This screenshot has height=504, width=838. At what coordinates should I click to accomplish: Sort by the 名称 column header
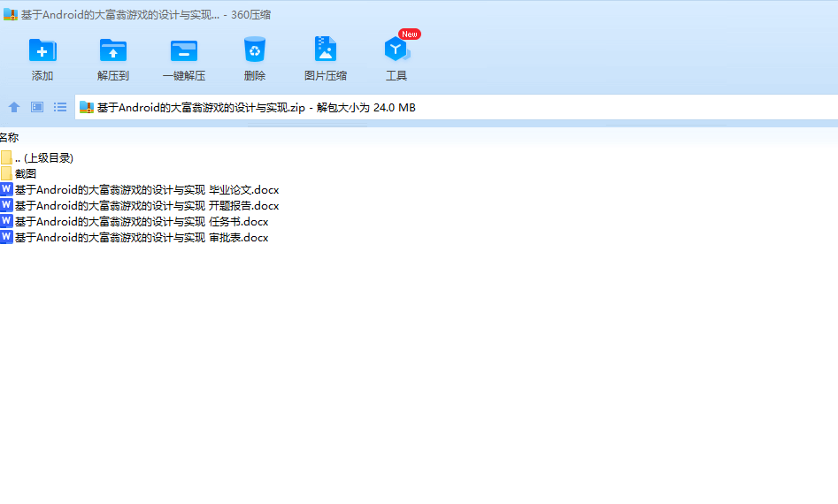[9, 138]
